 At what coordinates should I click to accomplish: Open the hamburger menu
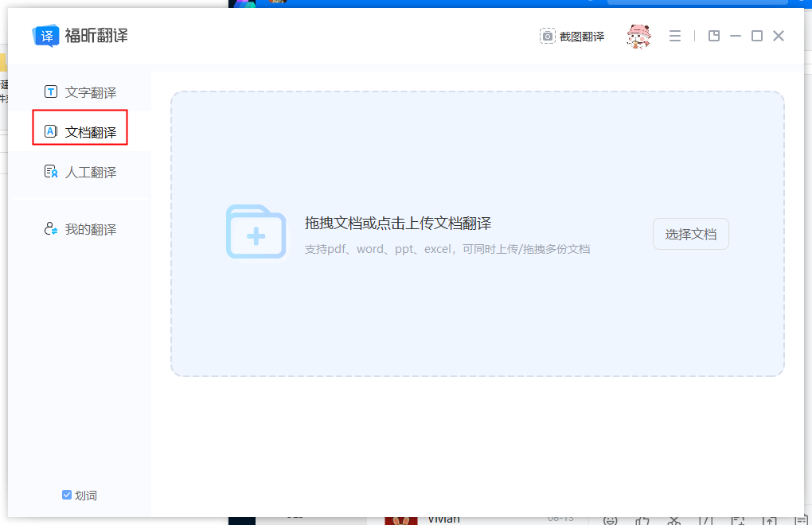coord(675,35)
